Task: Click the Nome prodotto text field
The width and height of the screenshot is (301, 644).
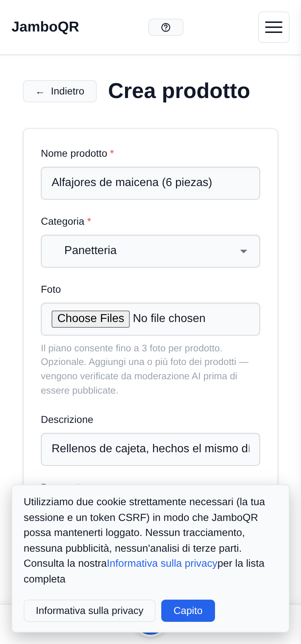Action: coord(150,183)
